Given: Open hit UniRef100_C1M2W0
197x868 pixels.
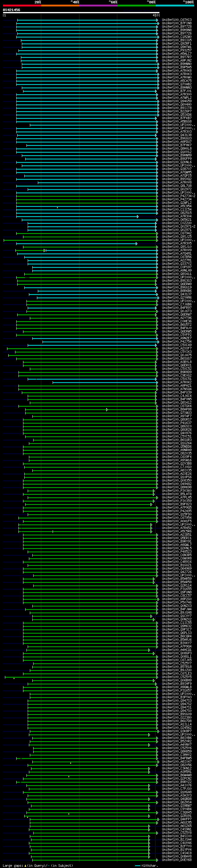Looking at the screenshot, I should pos(176,37).
